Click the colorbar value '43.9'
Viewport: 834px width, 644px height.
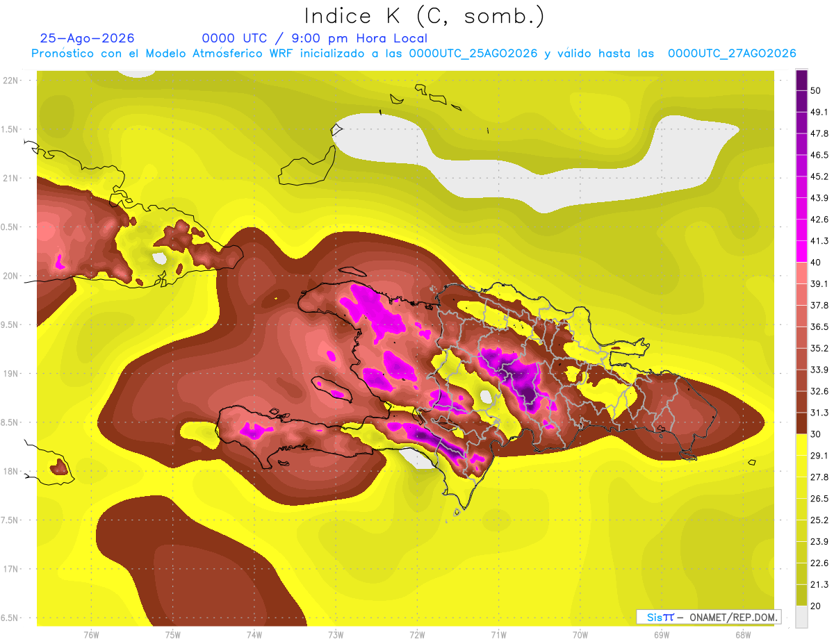(x=819, y=198)
